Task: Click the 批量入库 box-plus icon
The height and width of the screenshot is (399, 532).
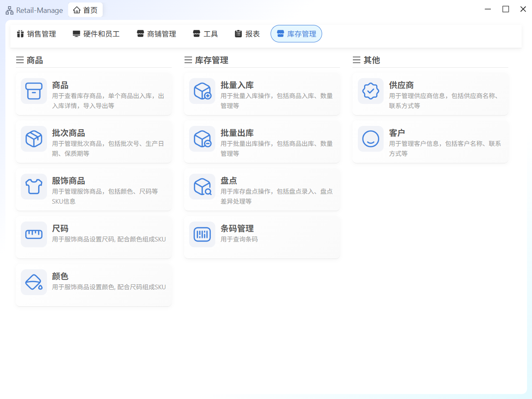Action: [202, 91]
